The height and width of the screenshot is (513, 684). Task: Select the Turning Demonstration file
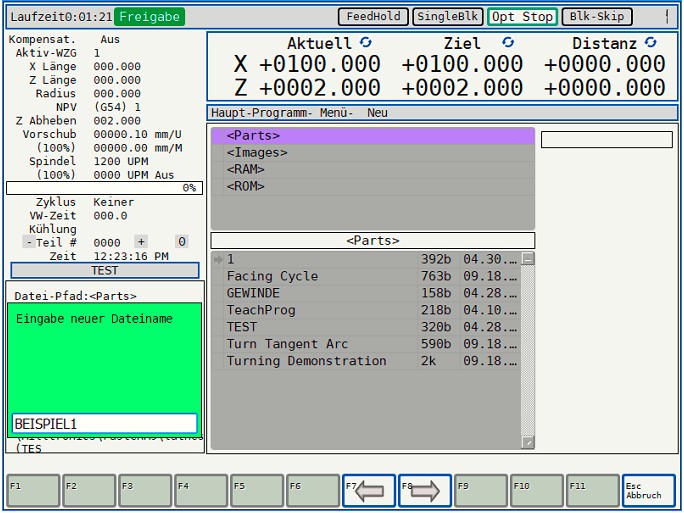pyautogui.click(x=366, y=361)
